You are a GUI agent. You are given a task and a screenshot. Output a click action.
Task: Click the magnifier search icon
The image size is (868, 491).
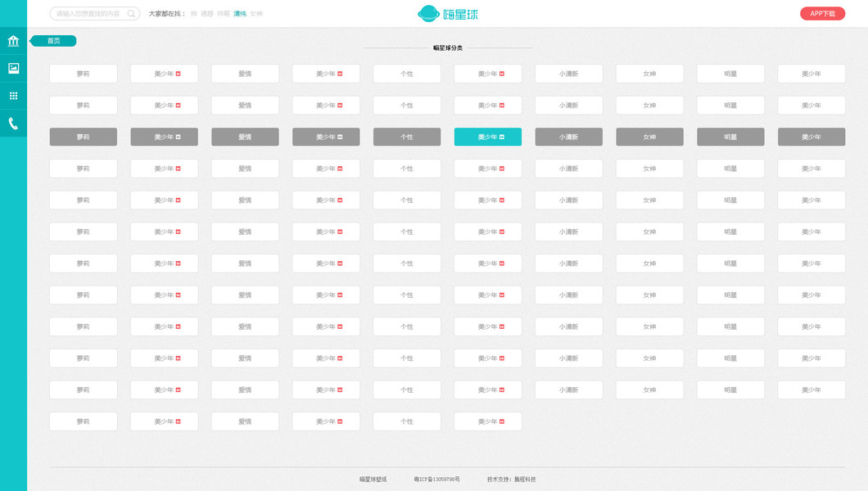(131, 14)
